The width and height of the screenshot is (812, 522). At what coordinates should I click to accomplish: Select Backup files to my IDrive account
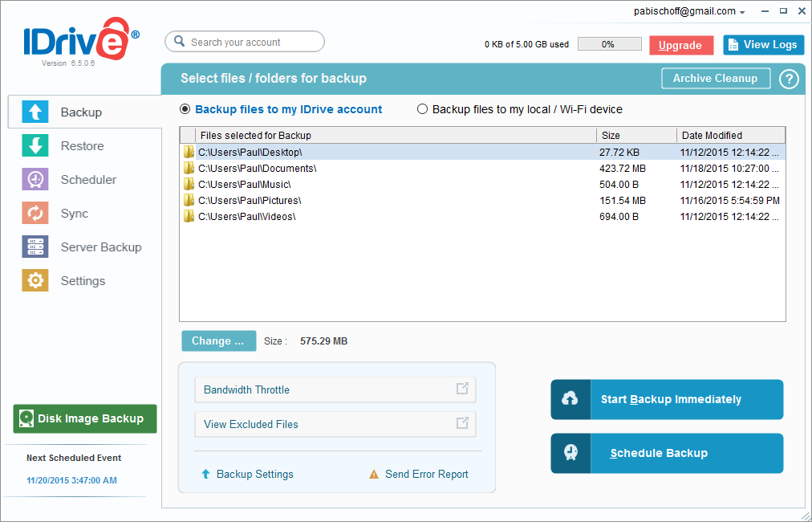click(185, 109)
